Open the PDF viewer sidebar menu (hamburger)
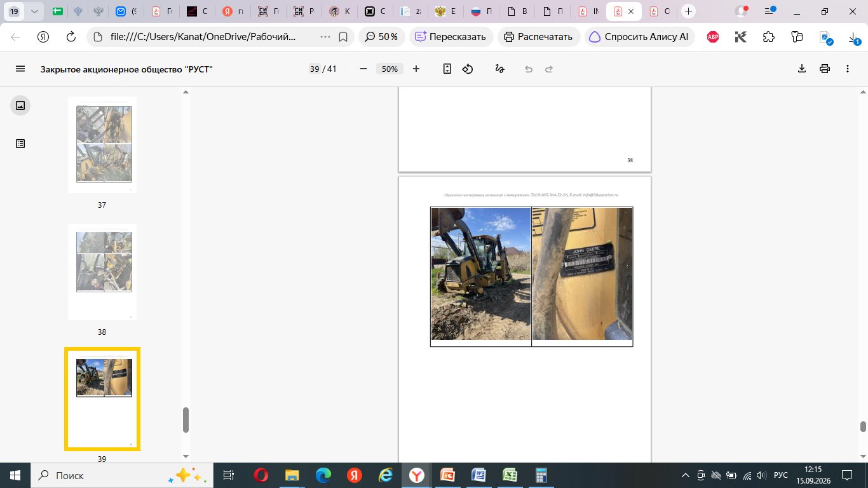The height and width of the screenshot is (488, 868). (20, 69)
